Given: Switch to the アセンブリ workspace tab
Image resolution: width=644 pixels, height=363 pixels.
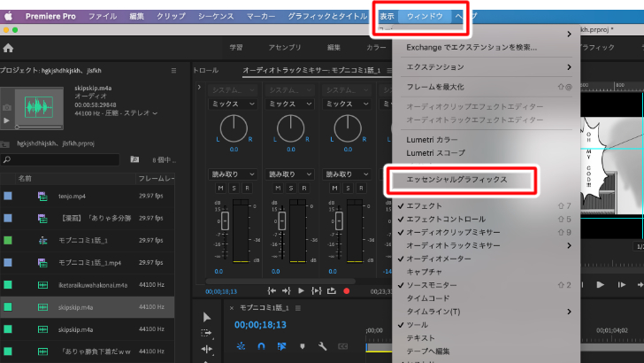Looking at the screenshot, I should [285, 48].
